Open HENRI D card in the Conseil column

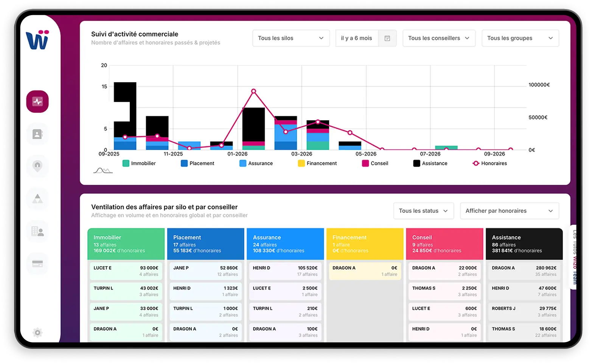(444, 332)
